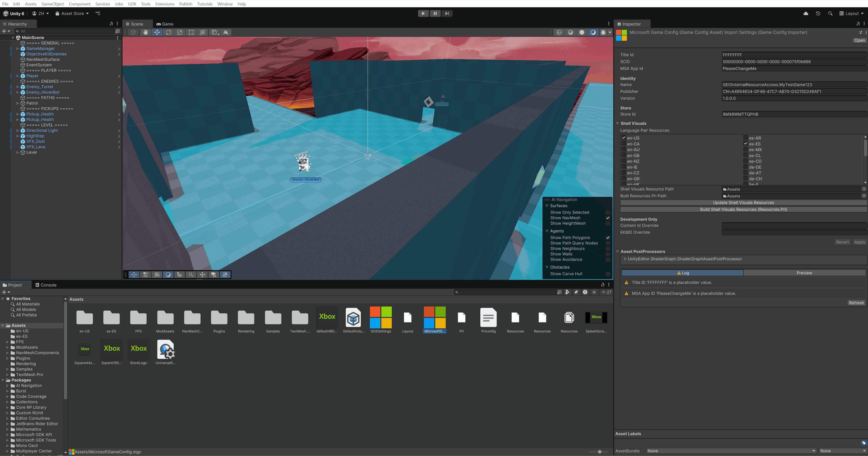Select the Rotate tool in Scene toolbar
This screenshot has height=456, width=868.
tap(168, 32)
